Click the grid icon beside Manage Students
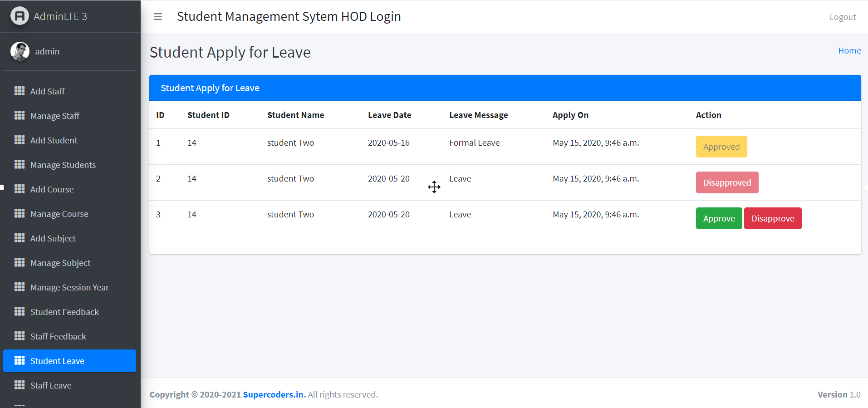 click(20, 164)
